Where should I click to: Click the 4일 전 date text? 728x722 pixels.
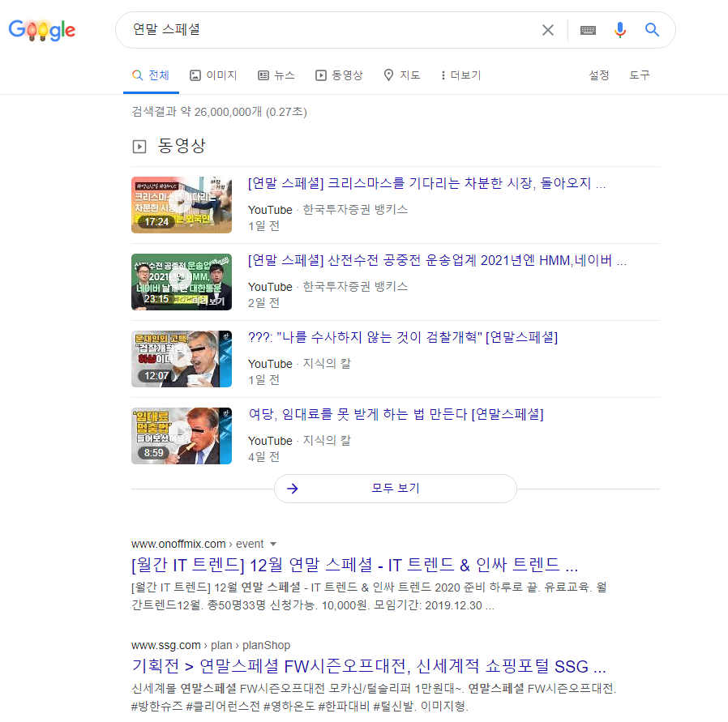click(263, 457)
